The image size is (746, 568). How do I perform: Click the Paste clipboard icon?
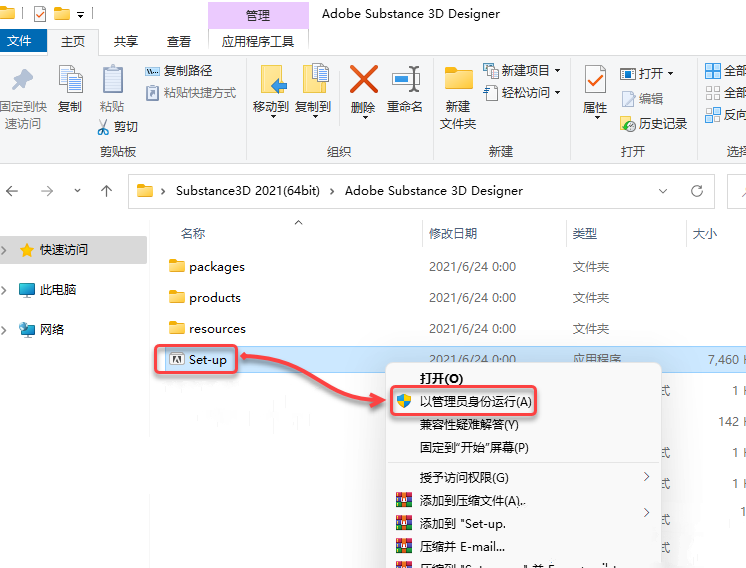tap(113, 79)
